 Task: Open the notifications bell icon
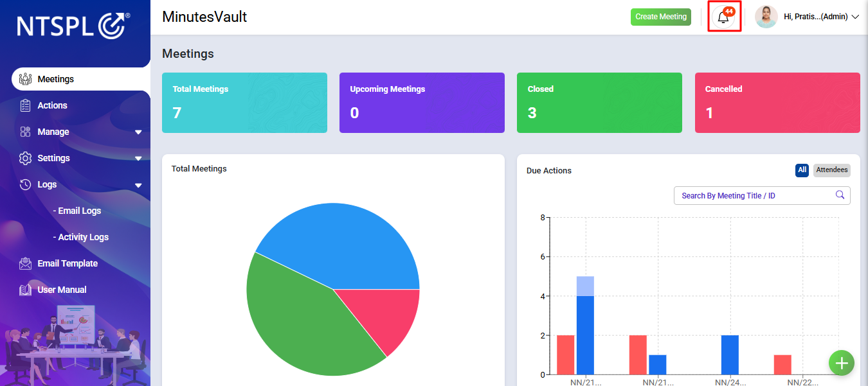[x=723, y=18]
